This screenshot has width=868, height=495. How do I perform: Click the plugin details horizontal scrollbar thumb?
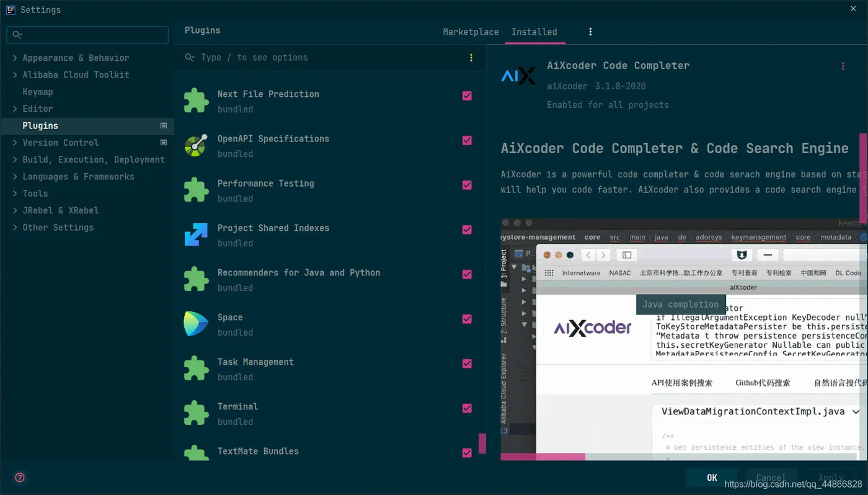pyautogui.click(x=543, y=457)
